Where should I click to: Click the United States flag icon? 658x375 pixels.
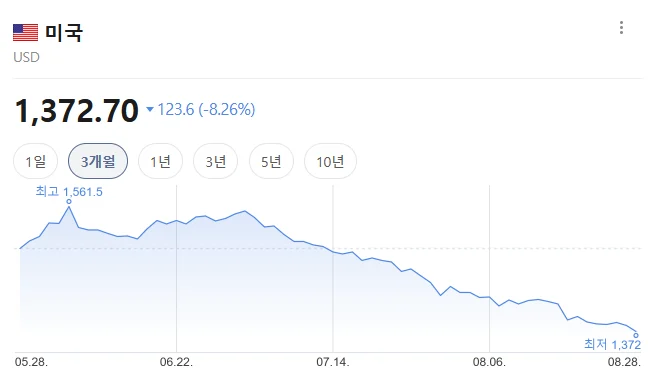pos(25,32)
